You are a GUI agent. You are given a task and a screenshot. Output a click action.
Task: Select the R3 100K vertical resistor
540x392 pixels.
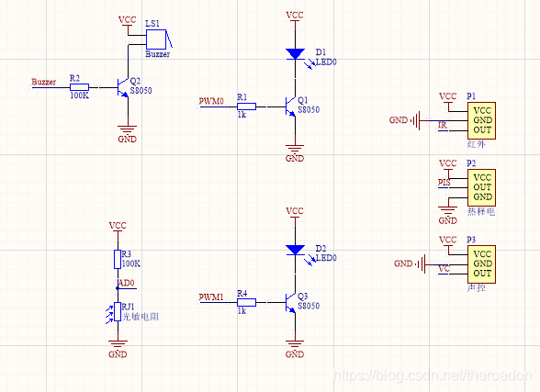[118, 259]
